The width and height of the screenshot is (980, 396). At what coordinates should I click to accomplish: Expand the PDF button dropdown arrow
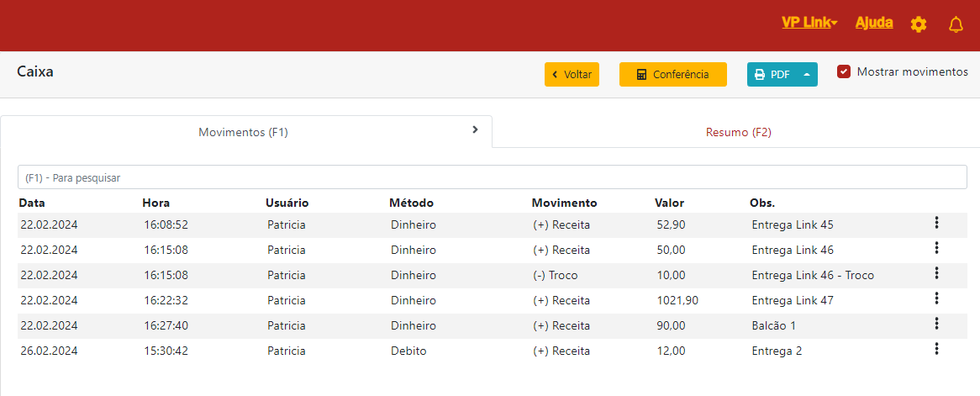pos(807,74)
